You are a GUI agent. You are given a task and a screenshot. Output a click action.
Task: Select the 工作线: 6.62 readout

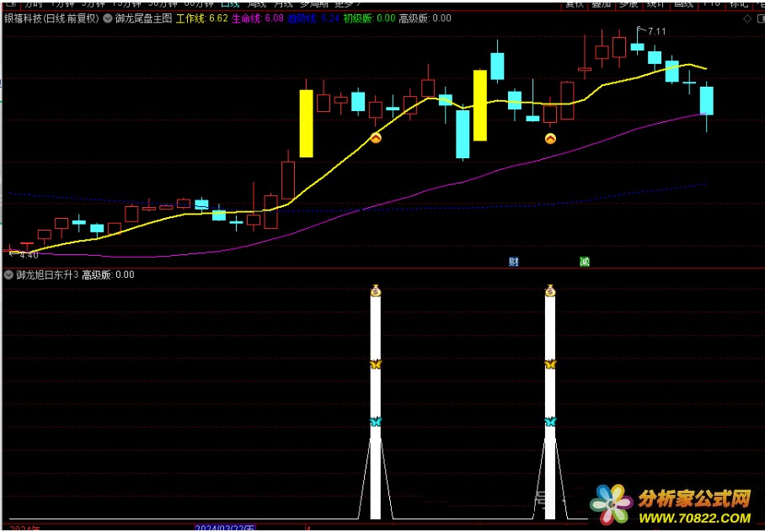point(202,19)
